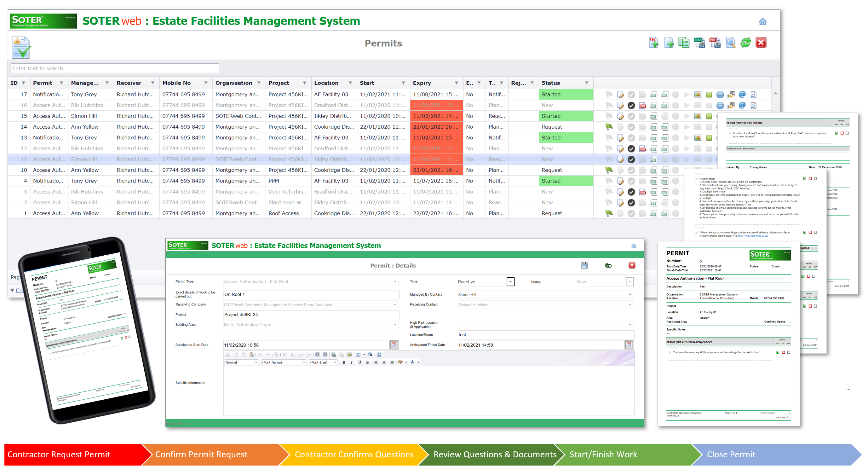Close the Permits page with red X
Image resolution: width=868 pixels, height=475 pixels.
click(761, 43)
